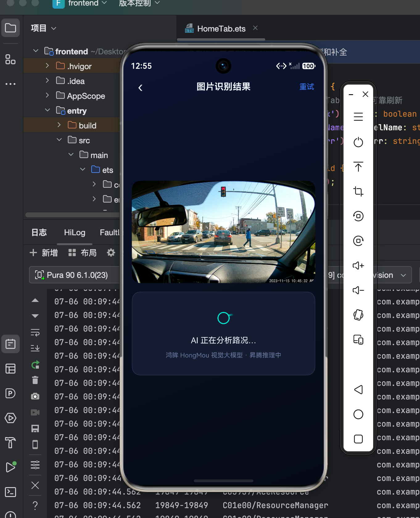Click the emulator recent apps square button

click(358, 439)
